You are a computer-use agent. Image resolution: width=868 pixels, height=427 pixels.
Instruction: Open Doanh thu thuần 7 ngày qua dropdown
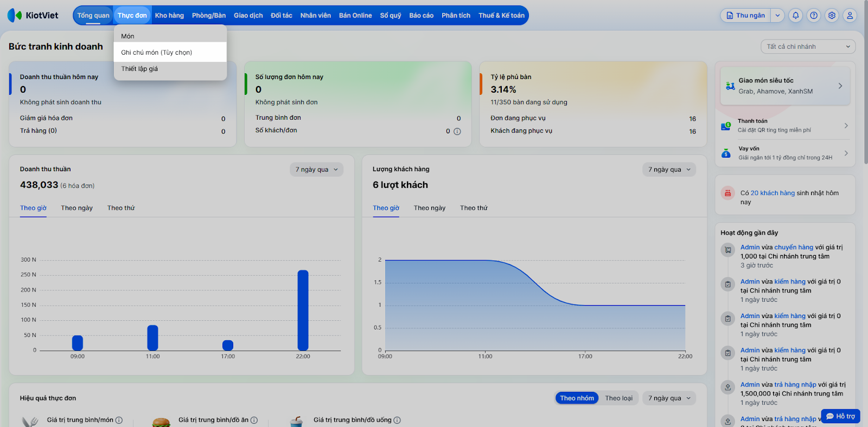[x=317, y=170]
